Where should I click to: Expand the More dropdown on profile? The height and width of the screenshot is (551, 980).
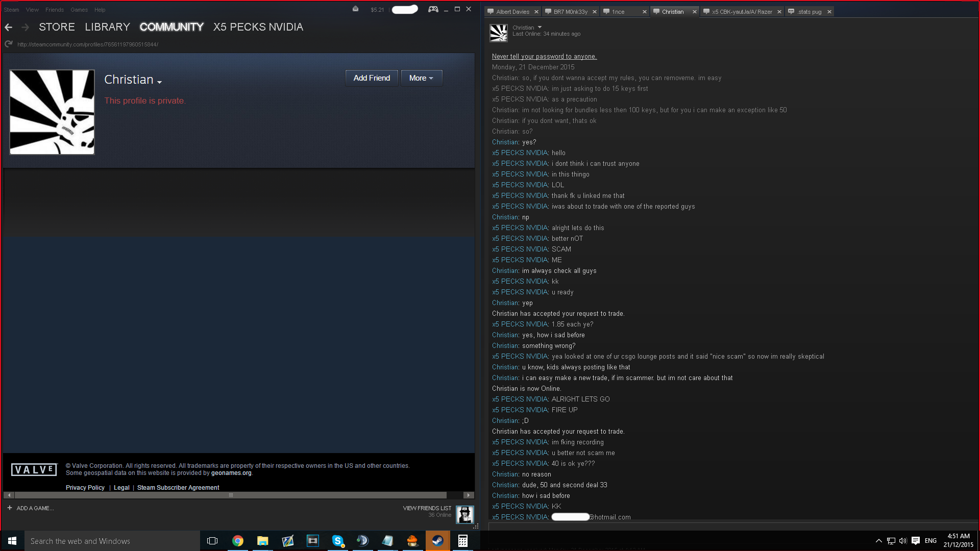[422, 78]
